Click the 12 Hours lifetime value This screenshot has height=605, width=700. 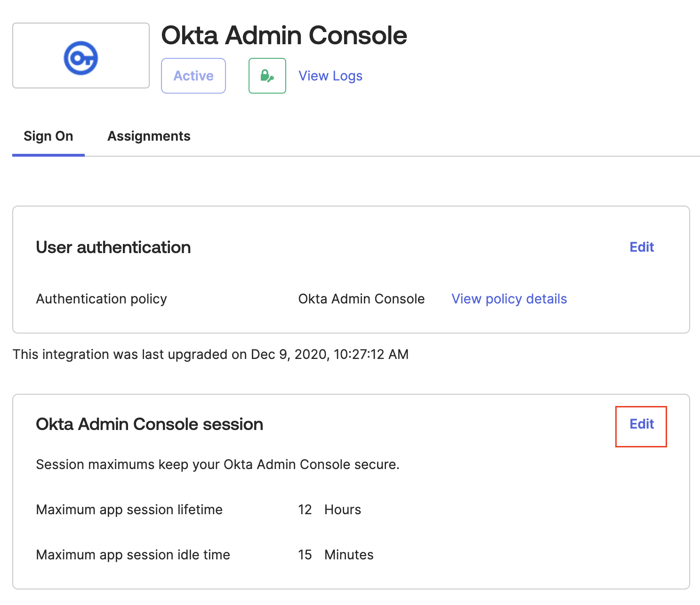pyautogui.click(x=330, y=510)
